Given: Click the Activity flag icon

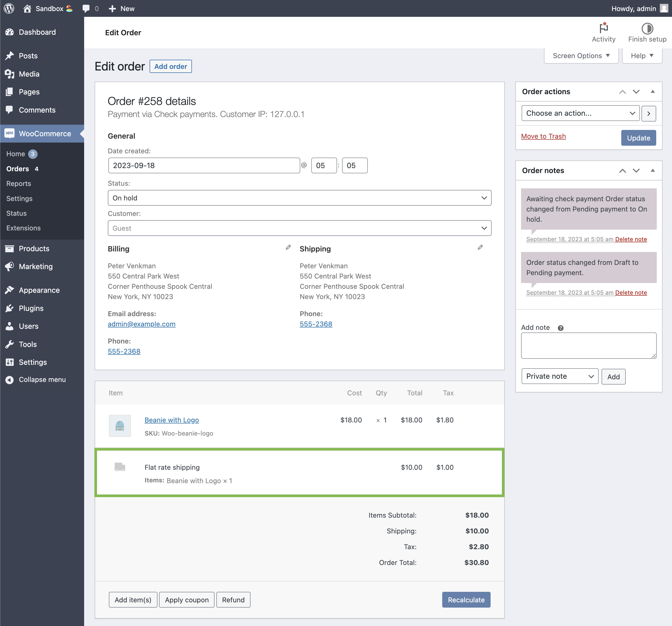Looking at the screenshot, I should pyautogui.click(x=604, y=29).
